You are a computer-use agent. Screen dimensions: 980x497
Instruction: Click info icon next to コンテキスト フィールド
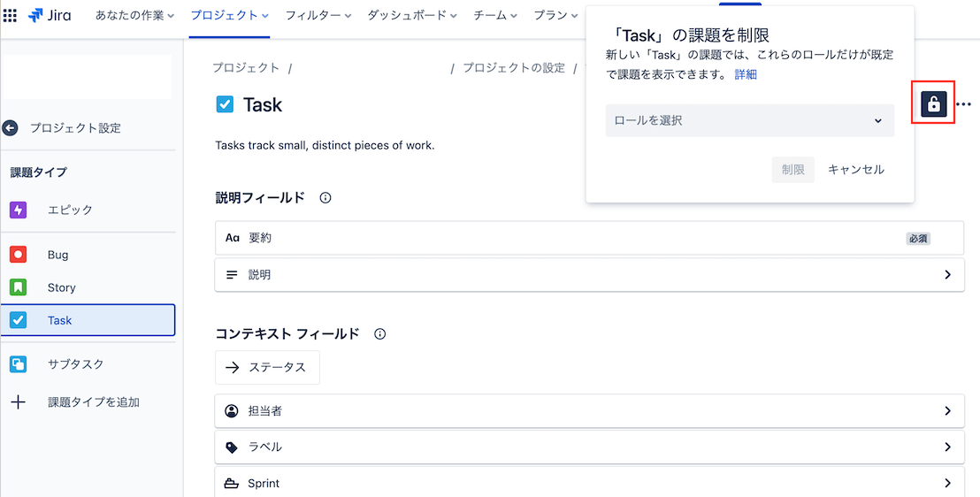(379, 333)
